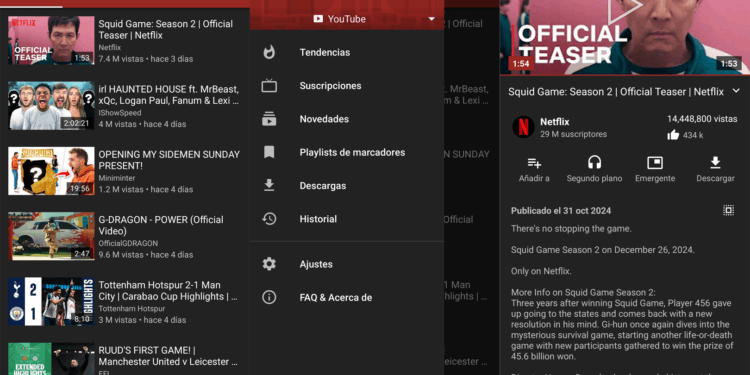Image resolution: width=750 pixels, height=375 pixels.
Task: Tap the select-text icon beside publish date
Action: [728, 210]
